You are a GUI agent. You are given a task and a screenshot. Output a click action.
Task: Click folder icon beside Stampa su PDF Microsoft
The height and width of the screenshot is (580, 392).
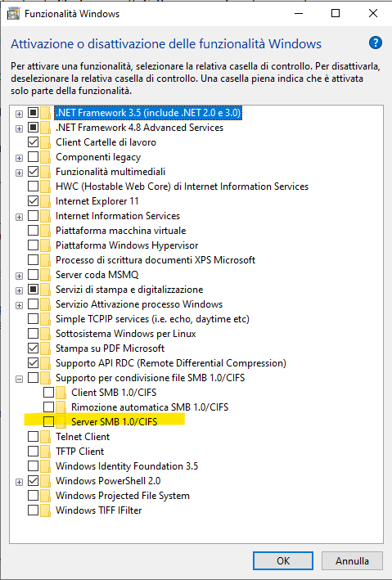[x=46, y=348]
